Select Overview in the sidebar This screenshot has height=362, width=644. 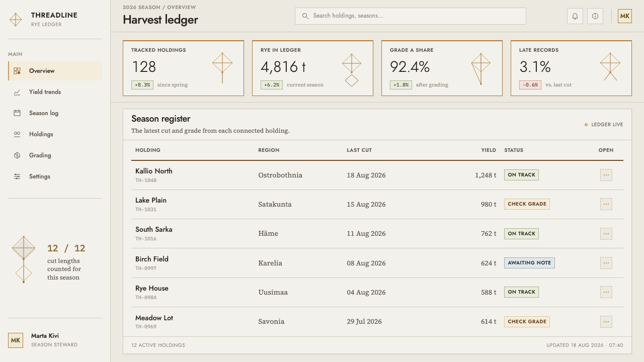click(55, 71)
